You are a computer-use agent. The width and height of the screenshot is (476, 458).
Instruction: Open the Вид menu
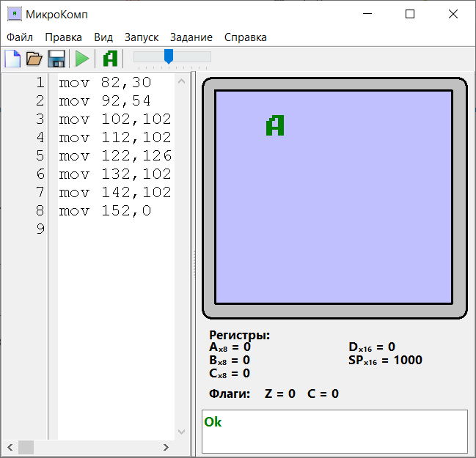(103, 37)
